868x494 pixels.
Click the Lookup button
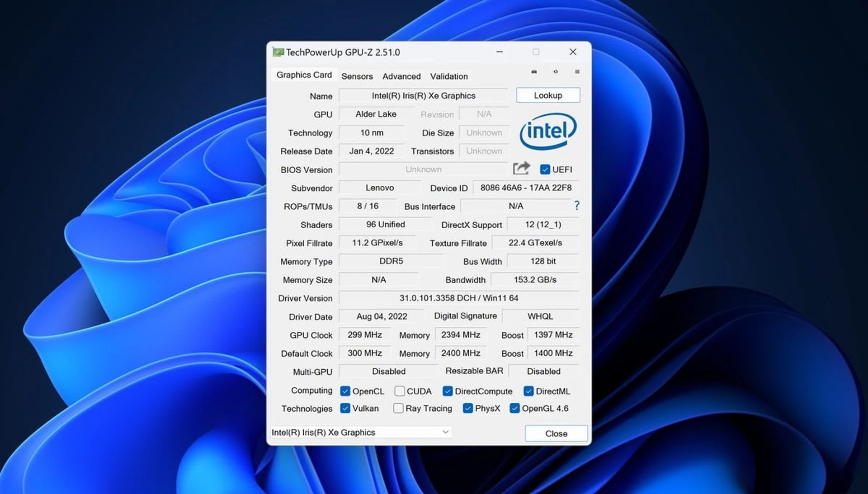click(x=548, y=95)
